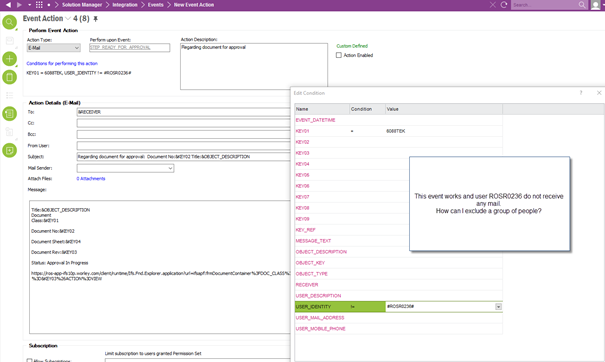This screenshot has width=605, height=362.
Task: Click the forward navigation arrow
Action: [19, 5]
